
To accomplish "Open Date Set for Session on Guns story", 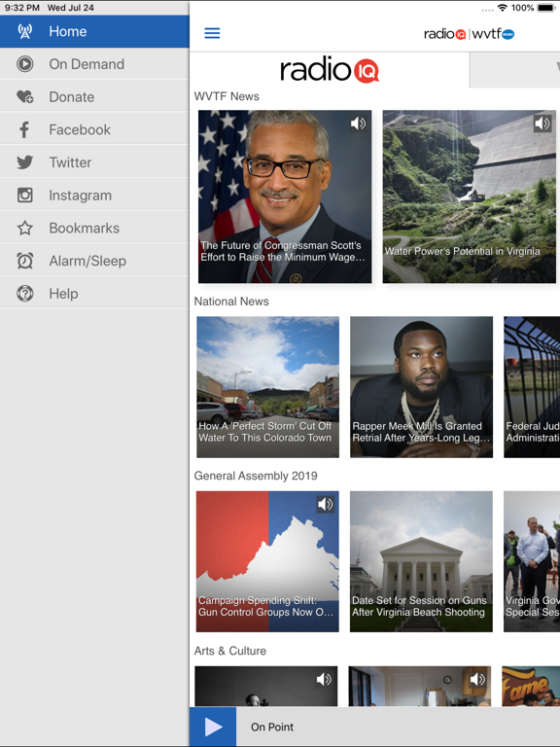I will [x=421, y=561].
